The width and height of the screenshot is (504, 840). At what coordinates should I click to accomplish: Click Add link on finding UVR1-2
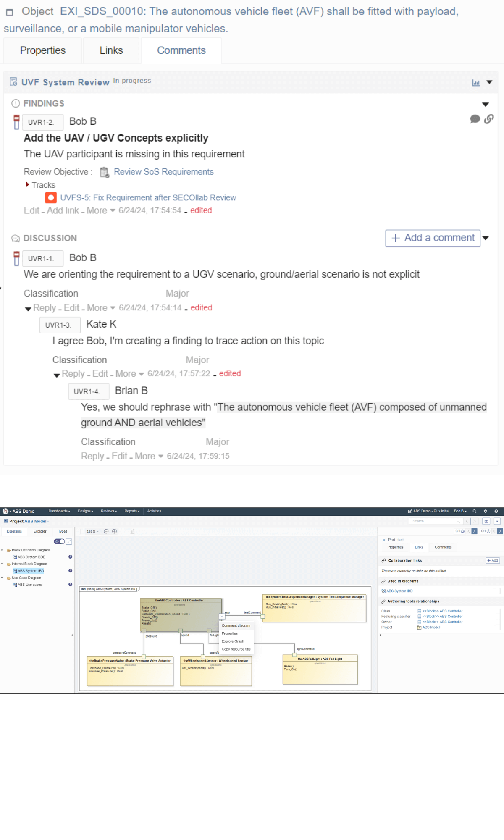(63, 210)
